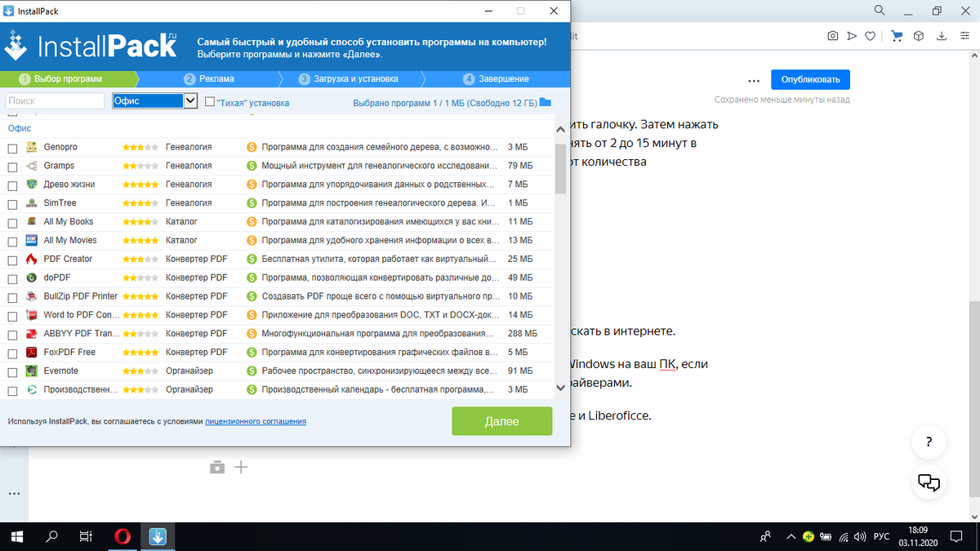Click the BullZip PDF Printer icon
Screen dimensions: 980x551
tap(32, 296)
